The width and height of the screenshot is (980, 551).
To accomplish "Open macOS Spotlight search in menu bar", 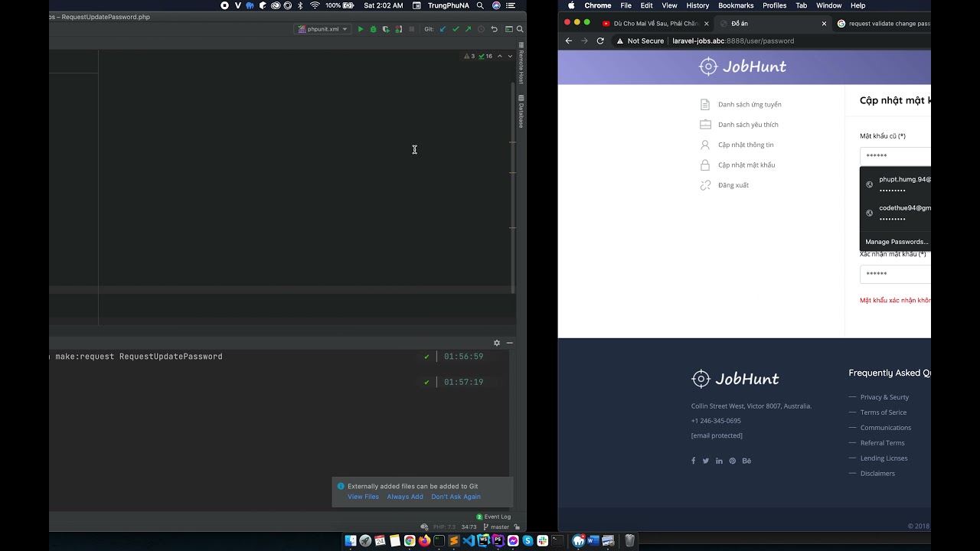I will 480,5.
